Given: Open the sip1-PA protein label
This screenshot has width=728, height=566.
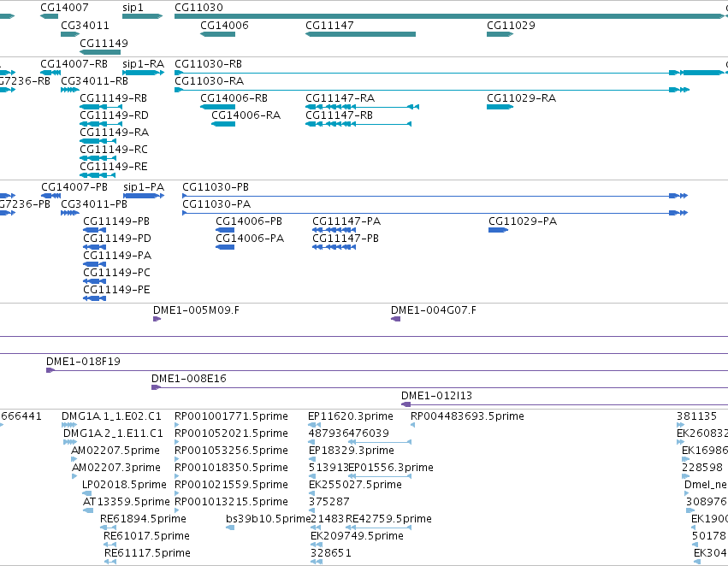Looking at the screenshot, I should click(x=144, y=187).
